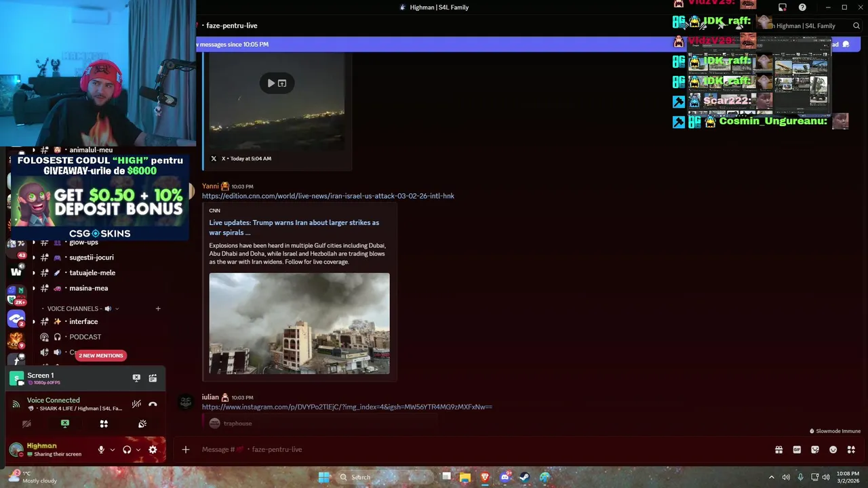Open the emoji picker
Image resolution: width=868 pixels, height=488 pixels.
(833, 449)
